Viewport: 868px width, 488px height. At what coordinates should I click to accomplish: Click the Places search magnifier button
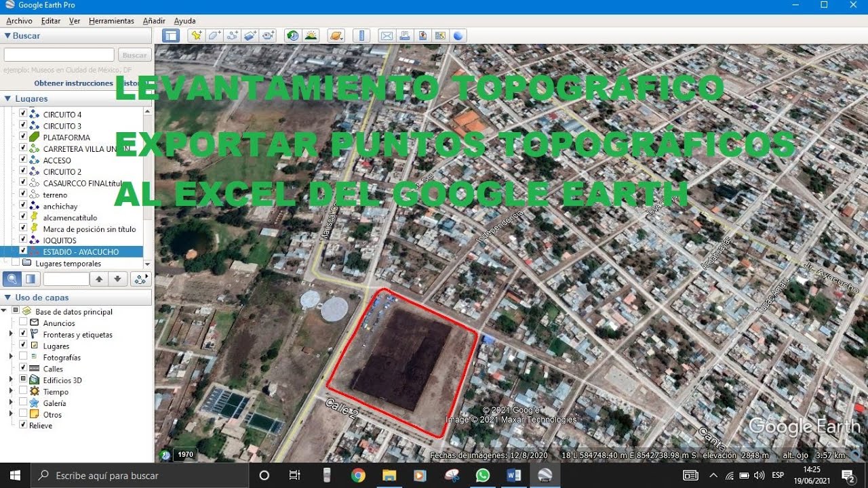coord(12,279)
